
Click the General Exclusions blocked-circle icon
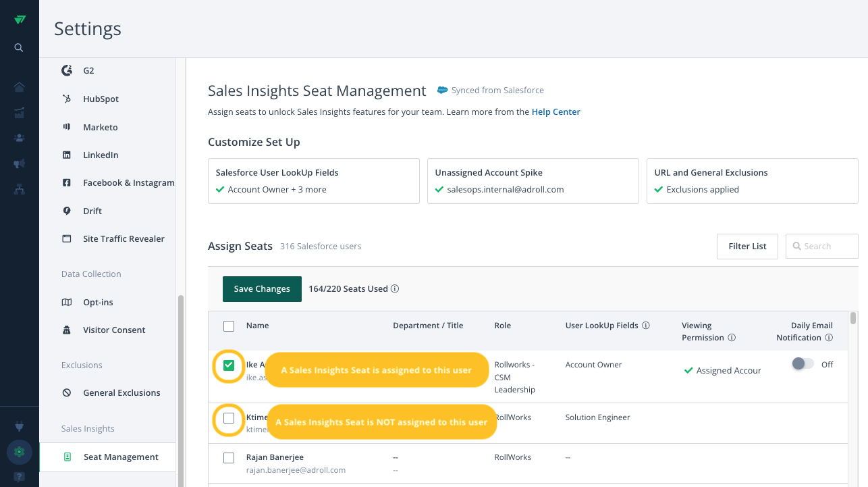coord(67,392)
